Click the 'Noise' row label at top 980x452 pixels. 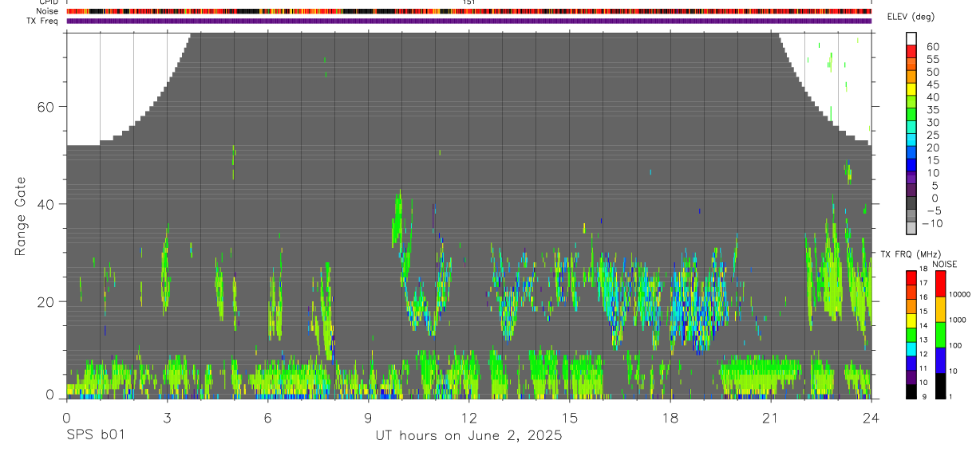(49, 11)
